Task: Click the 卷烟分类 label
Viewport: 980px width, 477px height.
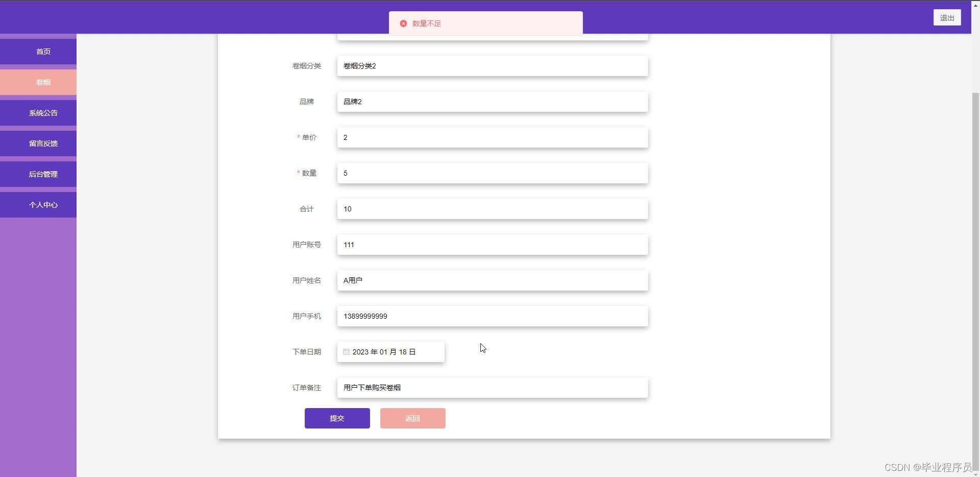Action: coord(307,66)
